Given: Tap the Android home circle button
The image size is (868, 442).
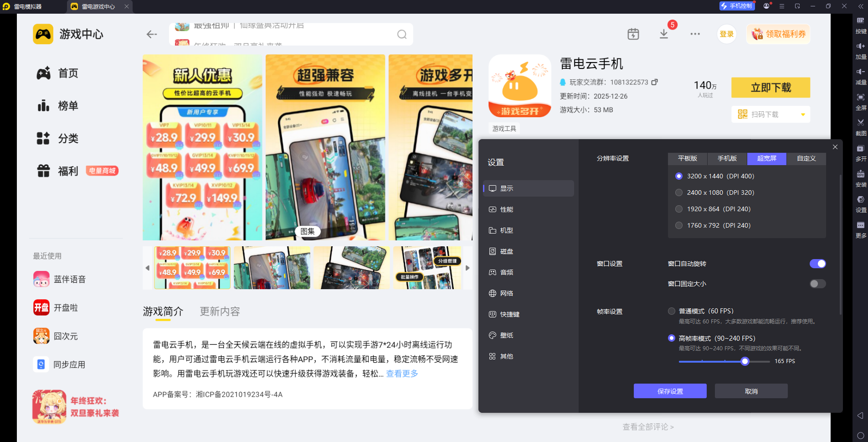Looking at the screenshot, I should (860, 436).
